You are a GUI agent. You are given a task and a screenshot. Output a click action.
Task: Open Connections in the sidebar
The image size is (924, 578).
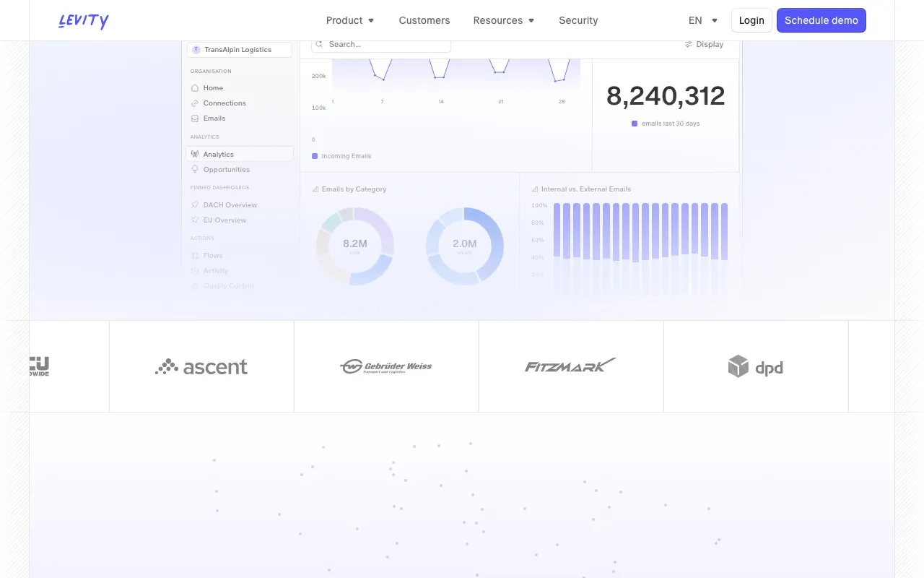tap(225, 103)
